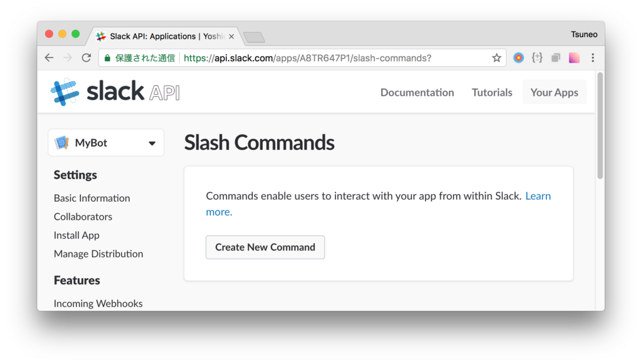
Task: Click the green fullscreen window button
Action: (x=76, y=34)
